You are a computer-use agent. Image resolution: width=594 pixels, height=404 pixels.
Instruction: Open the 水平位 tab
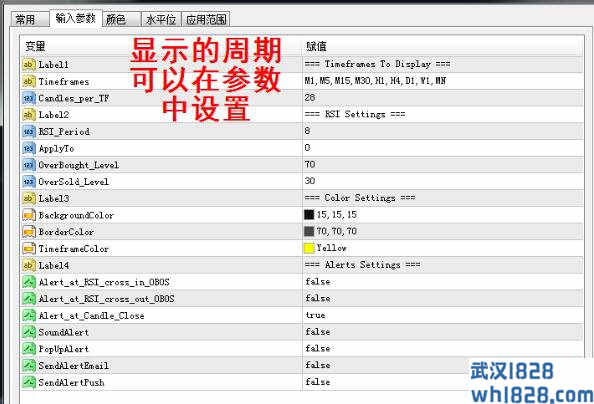(161, 19)
